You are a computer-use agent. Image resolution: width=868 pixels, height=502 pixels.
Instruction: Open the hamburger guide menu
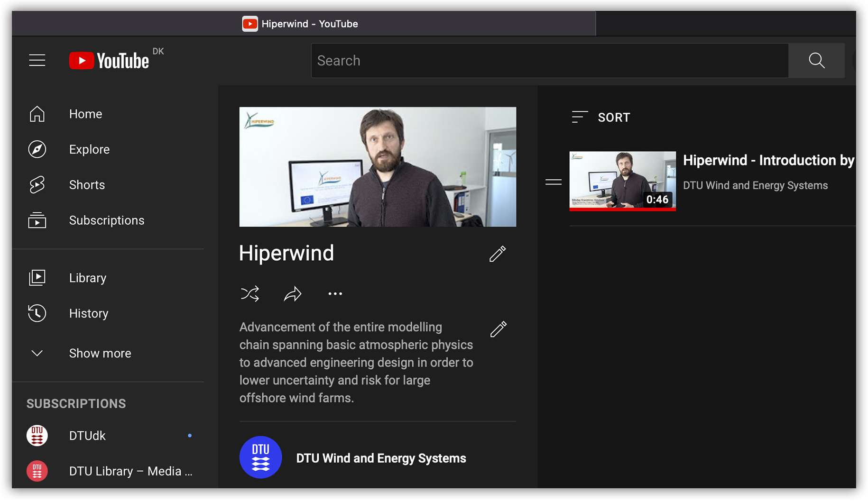[x=37, y=60]
